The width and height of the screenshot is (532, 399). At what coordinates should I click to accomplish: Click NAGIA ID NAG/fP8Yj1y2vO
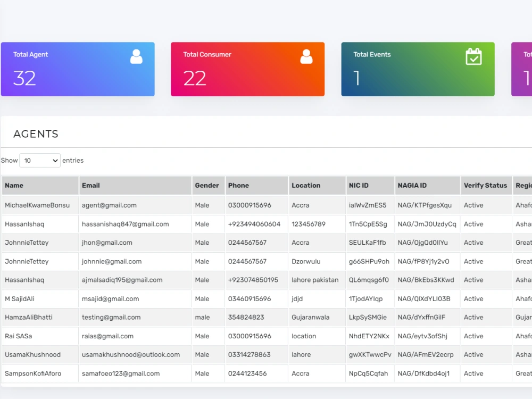[424, 262]
